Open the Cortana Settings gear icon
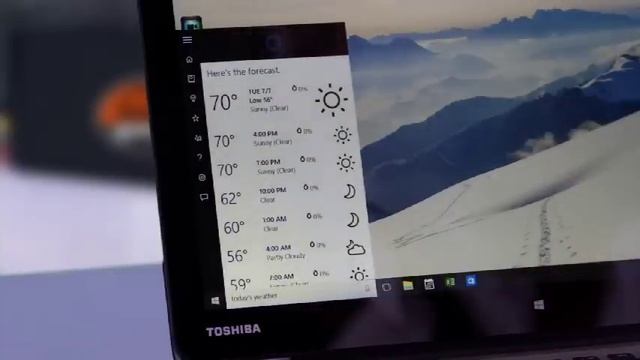The image size is (640, 360). coord(202,178)
